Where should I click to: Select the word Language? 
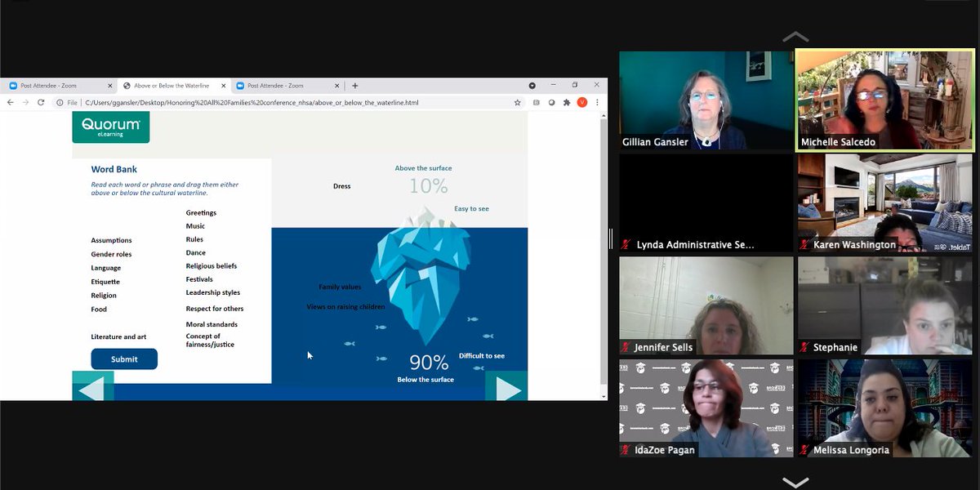(x=106, y=268)
